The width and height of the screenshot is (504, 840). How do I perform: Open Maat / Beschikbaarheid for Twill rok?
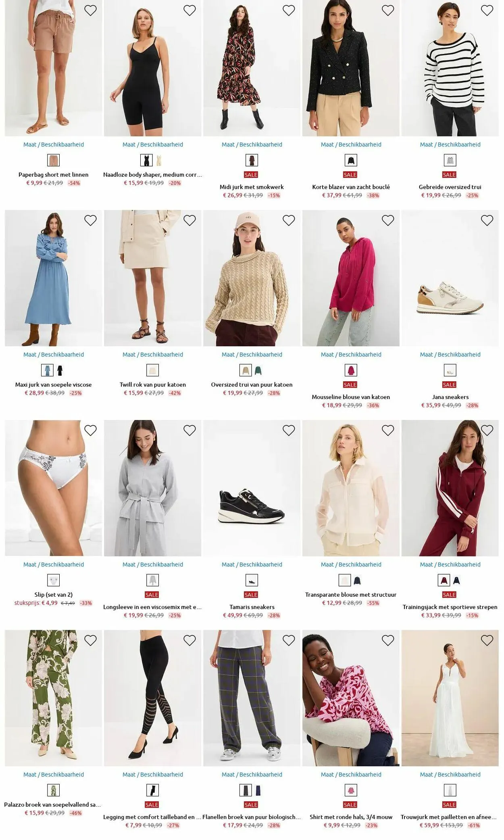coord(153,355)
